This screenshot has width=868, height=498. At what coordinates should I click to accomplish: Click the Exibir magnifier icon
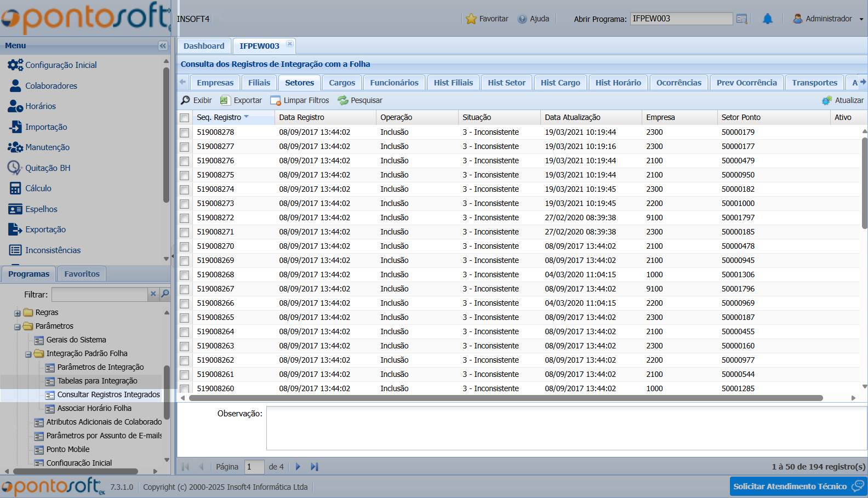[186, 100]
